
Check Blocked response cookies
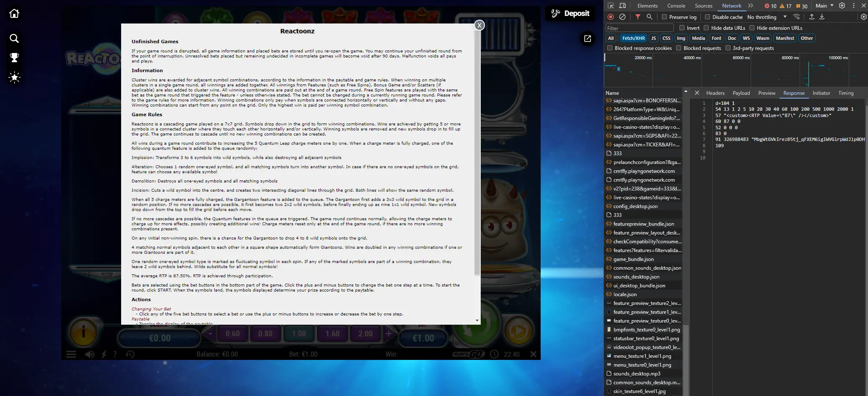[x=610, y=48]
